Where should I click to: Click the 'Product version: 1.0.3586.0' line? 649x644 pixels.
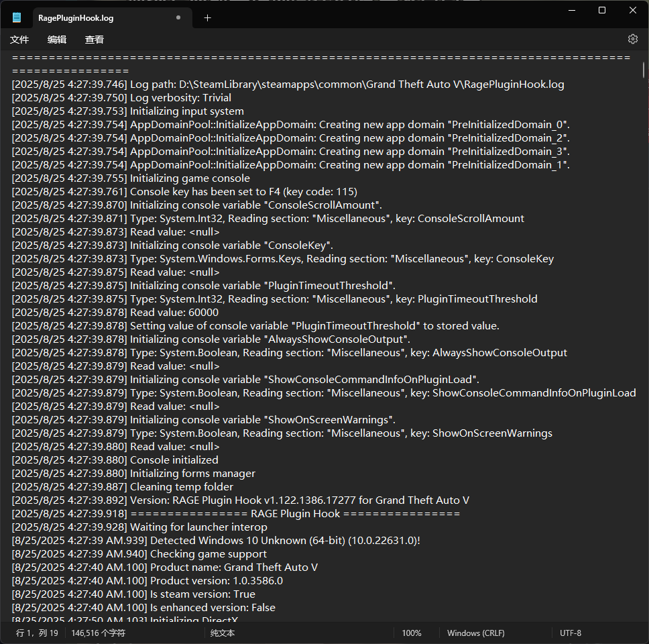coord(147,581)
